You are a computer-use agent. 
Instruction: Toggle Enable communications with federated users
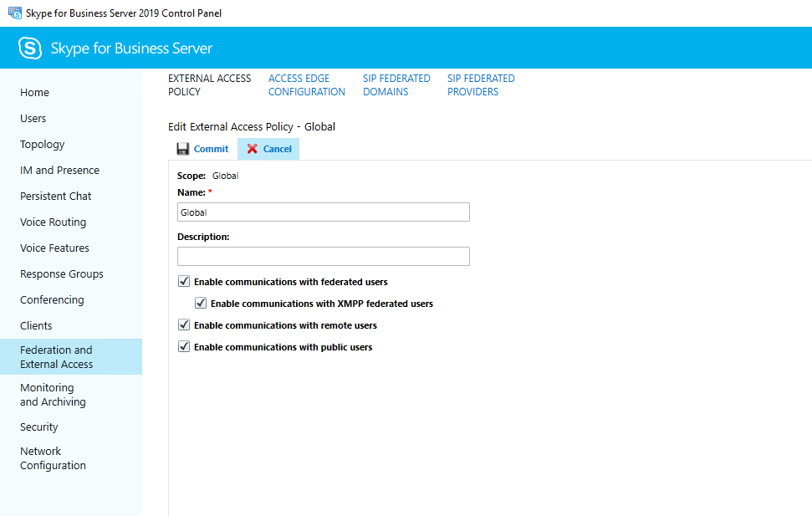[184, 282]
